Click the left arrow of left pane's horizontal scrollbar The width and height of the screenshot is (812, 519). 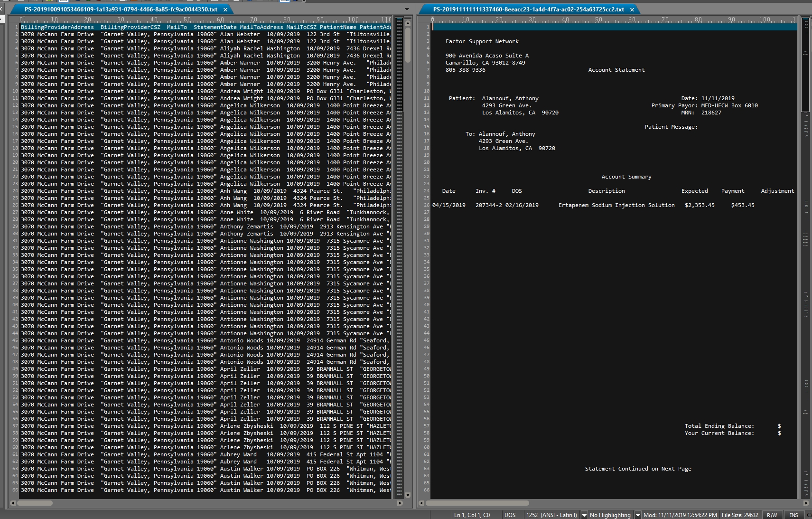(x=13, y=503)
